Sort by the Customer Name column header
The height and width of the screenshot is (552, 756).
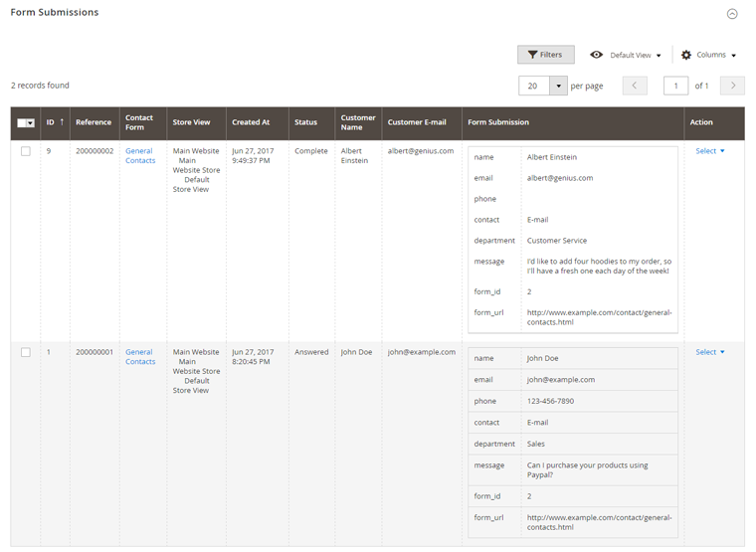(x=358, y=122)
